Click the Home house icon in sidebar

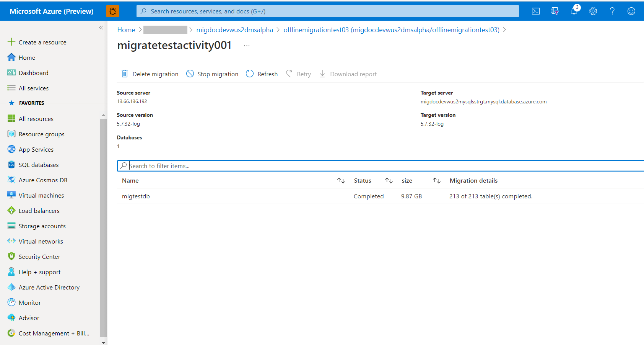click(x=11, y=57)
